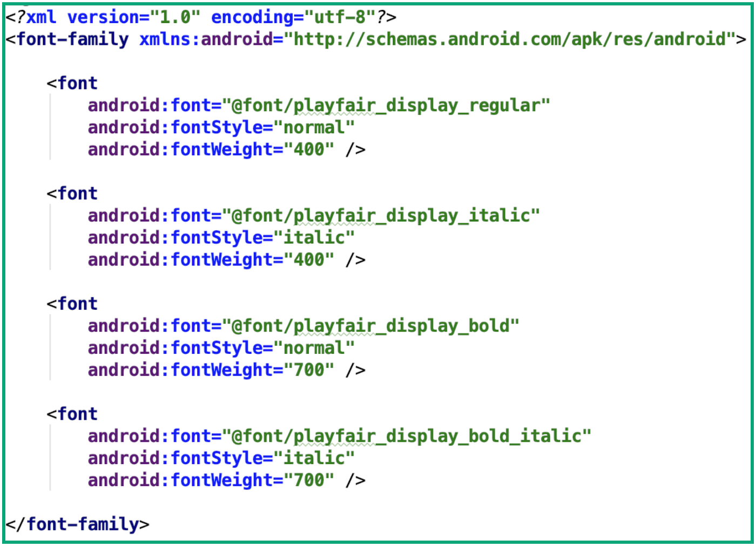Click the <font tag above playfair_display_bold_italic
Screen dimensions: 756x546
(72, 414)
